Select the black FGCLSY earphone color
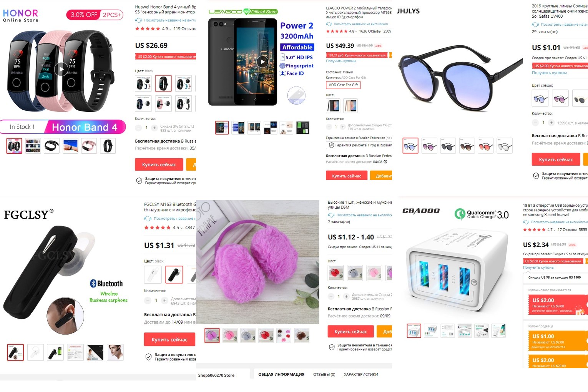The height and width of the screenshot is (392, 588). coord(174,275)
